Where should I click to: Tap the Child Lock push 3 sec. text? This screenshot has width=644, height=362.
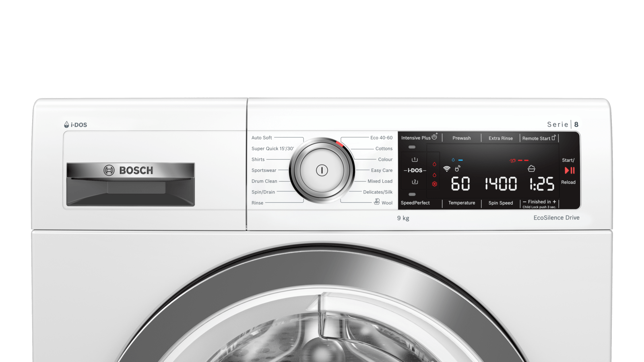(x=539, y=207)
